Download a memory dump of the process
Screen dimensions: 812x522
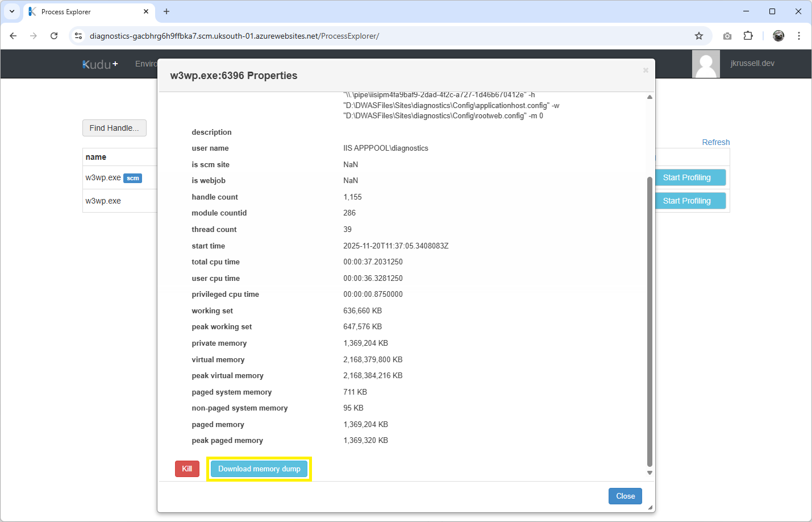coord(259,469)
